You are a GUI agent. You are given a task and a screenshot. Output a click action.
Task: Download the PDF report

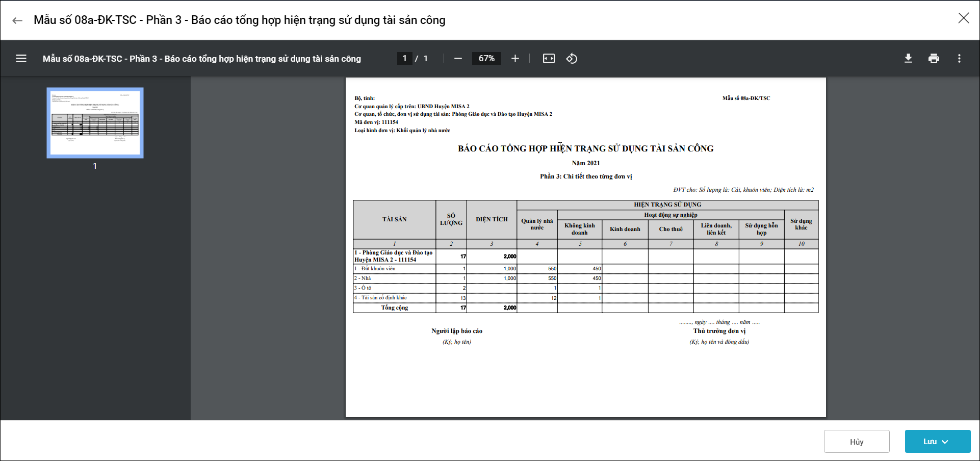pyautogui.click(x=908, y=59)
